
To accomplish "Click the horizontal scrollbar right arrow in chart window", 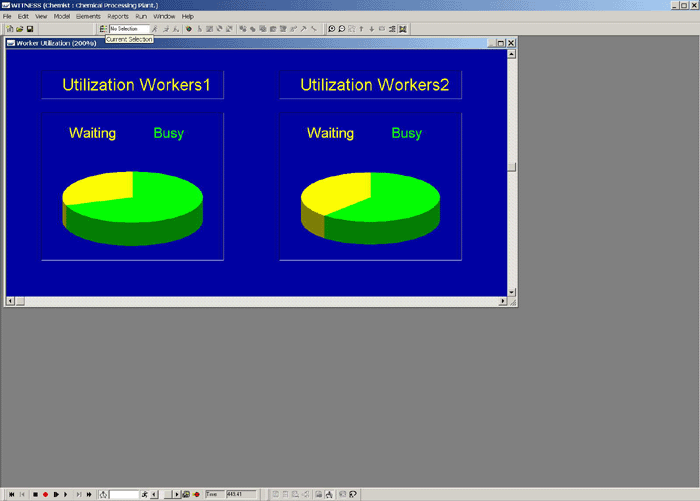I will pos(501,301).
